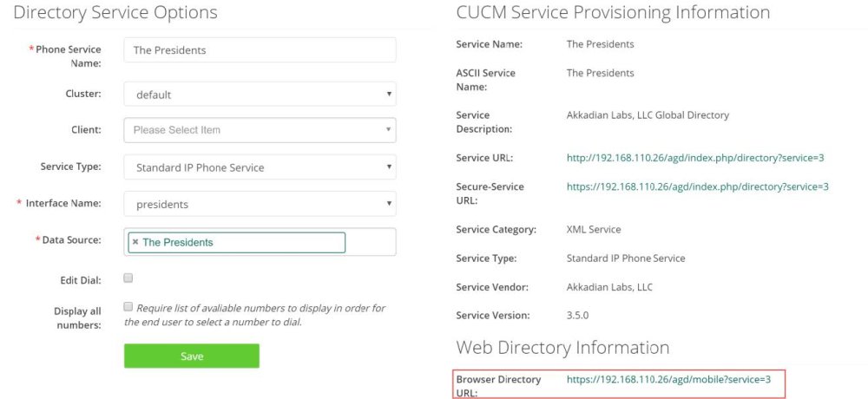
Task: Click empty area of Data Source field
Action: 371,243
